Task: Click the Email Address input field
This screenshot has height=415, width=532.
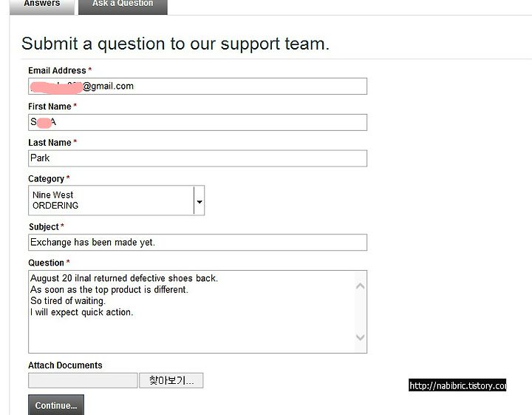Action: pos(197,87)
